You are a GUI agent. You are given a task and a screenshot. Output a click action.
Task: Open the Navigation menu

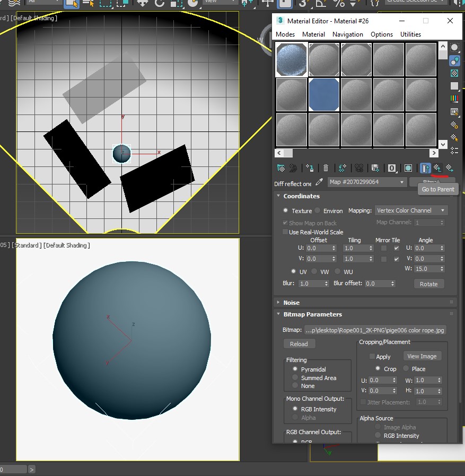coord(347,34)
